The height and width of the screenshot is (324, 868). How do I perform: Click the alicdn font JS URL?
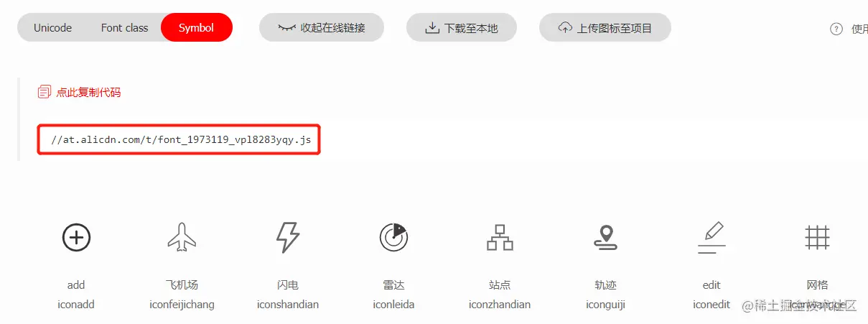tap(180, 140)
